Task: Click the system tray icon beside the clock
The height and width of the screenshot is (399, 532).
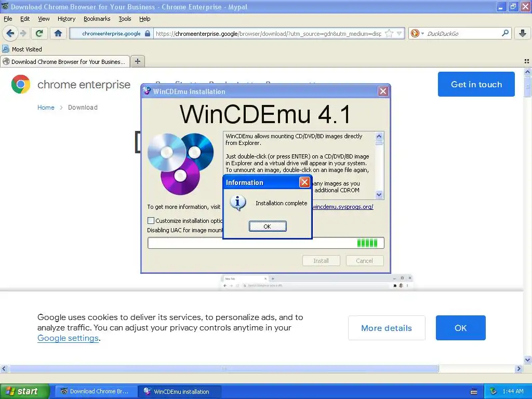Action: coord(494,391)
